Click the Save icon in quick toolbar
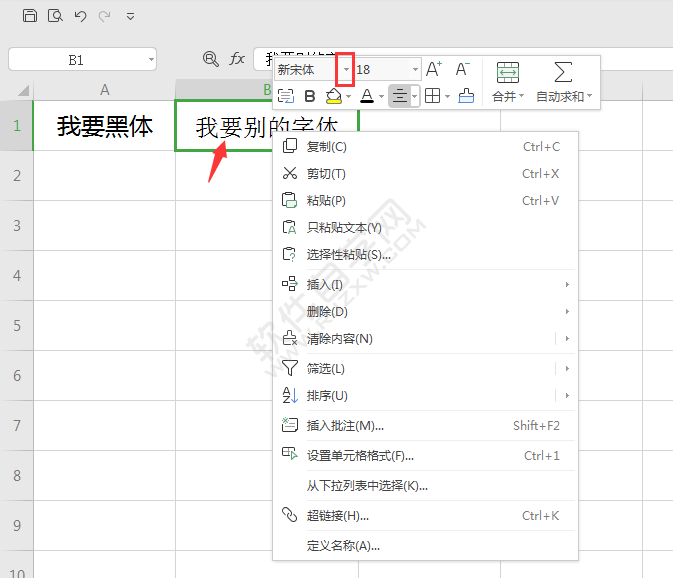Image resolution: width=673 pixels, height=578 pixels. pyautogui.click(x=30, y=16)
